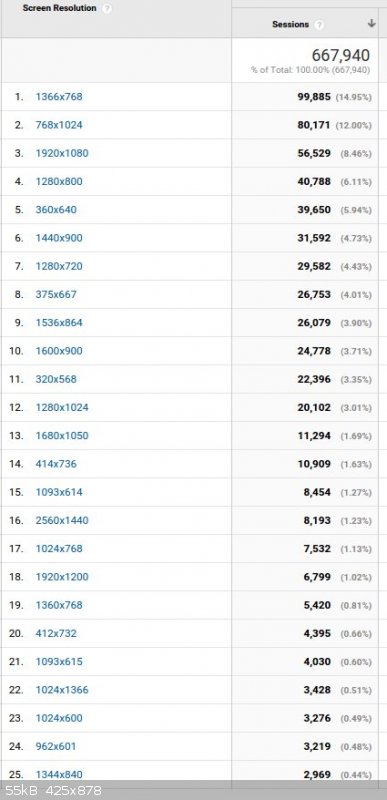This screenshot has width=387, height=800.
Task: Open the 1680x1050 resolution link
Action: (x=62, y=436)
